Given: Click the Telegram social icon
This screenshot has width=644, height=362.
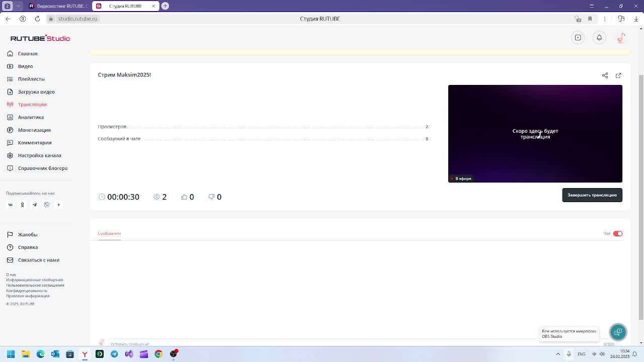Looking at the screenshot, I should tap(35, 205).
